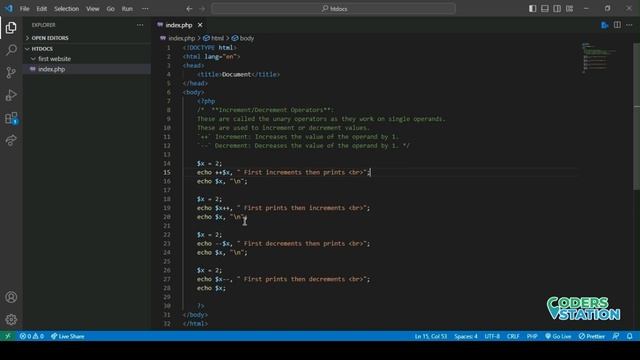Screen dimensions: 640x360
Task: Click the EXPLORER panel title
Action: (x=44, y=25)
